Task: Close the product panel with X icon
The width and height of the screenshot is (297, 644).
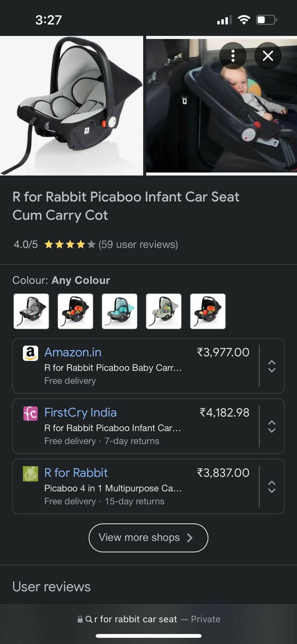Action: [x=268, y=56]
